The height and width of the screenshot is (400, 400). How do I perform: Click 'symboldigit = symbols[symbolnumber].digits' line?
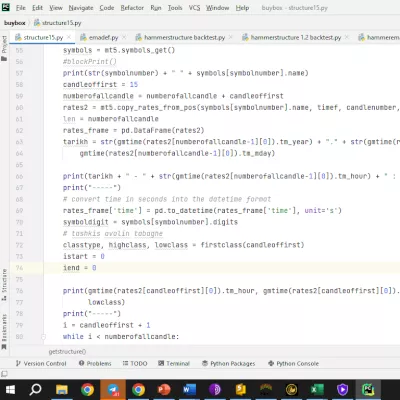[150, 222]
